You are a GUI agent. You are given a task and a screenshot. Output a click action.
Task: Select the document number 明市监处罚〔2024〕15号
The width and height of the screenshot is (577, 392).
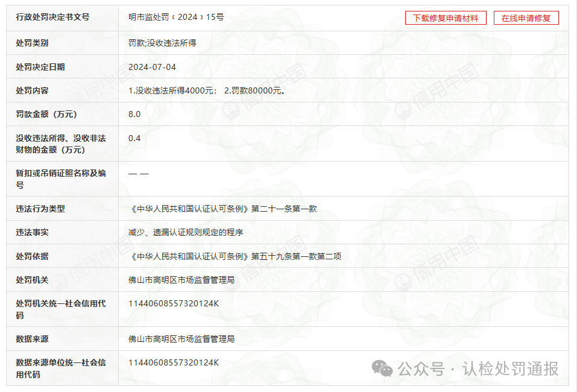pos(176,17)
